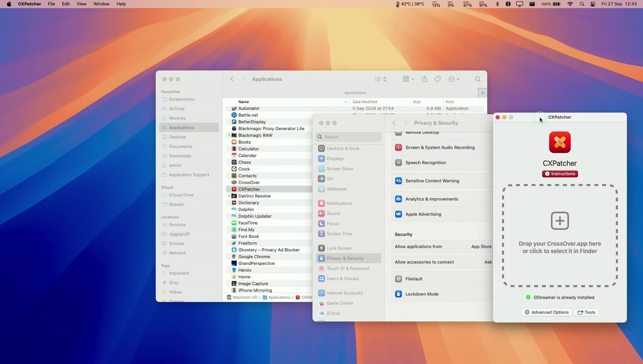Click the Finder share icon
Viewport: 643px width, 364px height.
tap(424, 79)
